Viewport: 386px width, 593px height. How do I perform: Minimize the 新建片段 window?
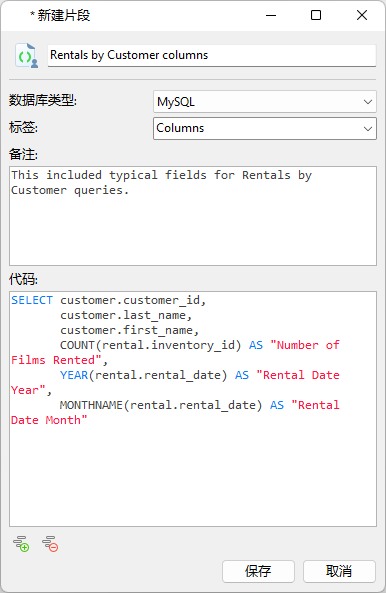[271, 16]
